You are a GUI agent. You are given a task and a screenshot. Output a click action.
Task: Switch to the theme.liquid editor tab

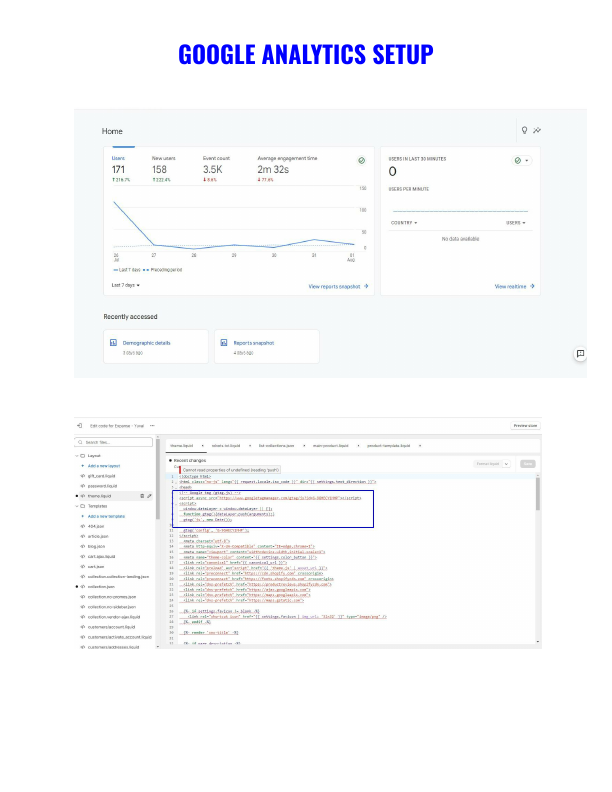181,446
